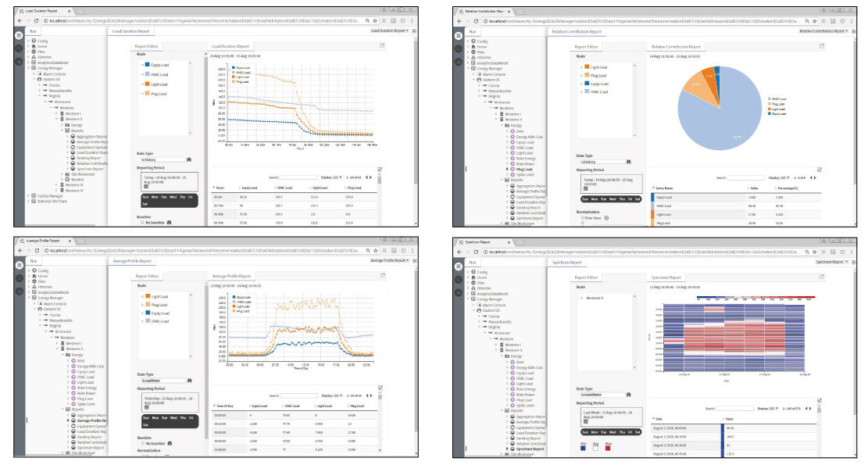Maximize the chart pane in Load Duration Report window
Screen dimensions: 868x465
tap(382, 46)
